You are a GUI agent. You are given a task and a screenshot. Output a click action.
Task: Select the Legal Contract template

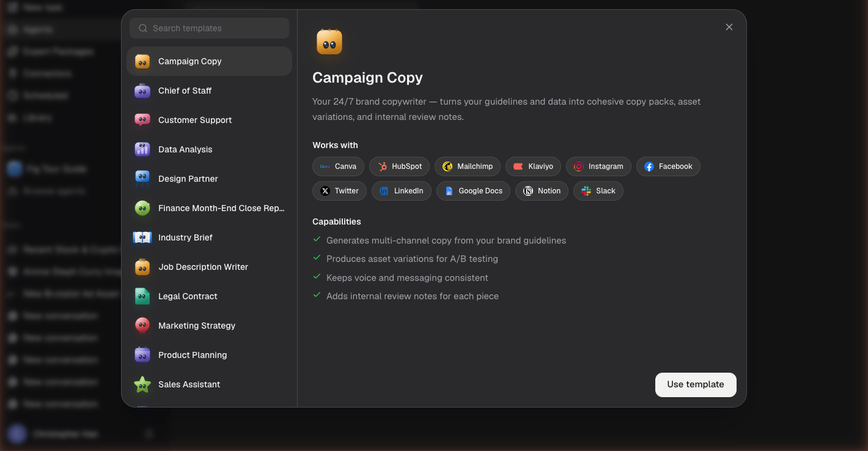coord(209,296)
